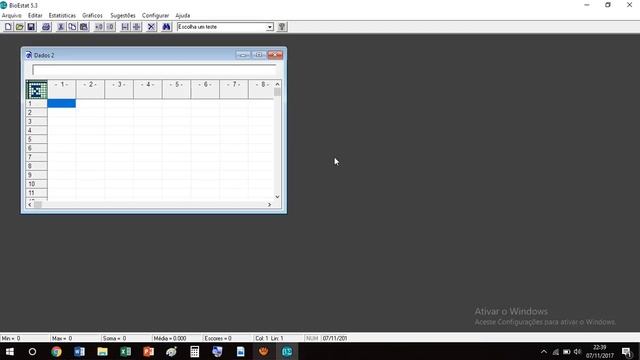Click the select-all grid corner icon

coord(37,89)
